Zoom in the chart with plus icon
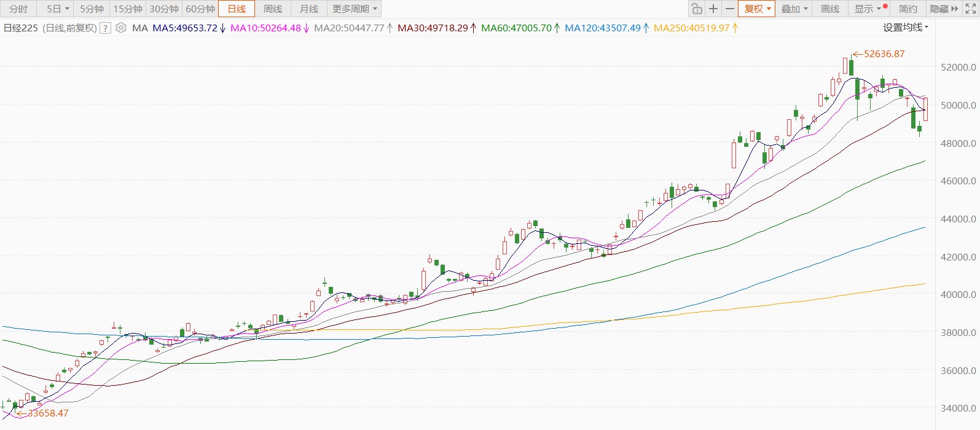The height and width of the screenshot is (430, 980). click(713, 9)
